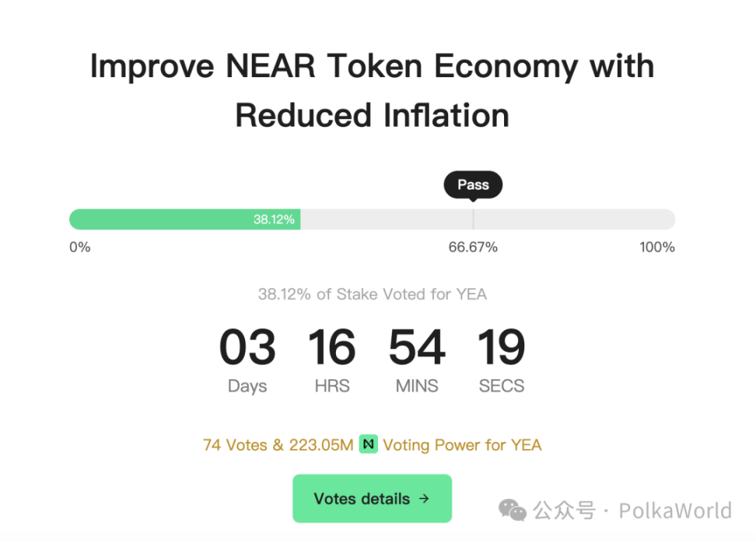756x541 pixels.
Task: Click the 0% label under the progress bar
Action: point(80,247)
